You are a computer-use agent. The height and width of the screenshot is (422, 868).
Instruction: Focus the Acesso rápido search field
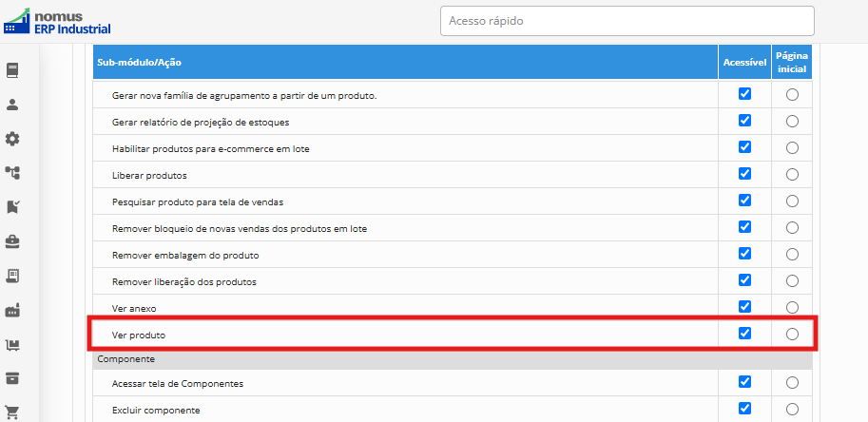click(x=627, y=21)
